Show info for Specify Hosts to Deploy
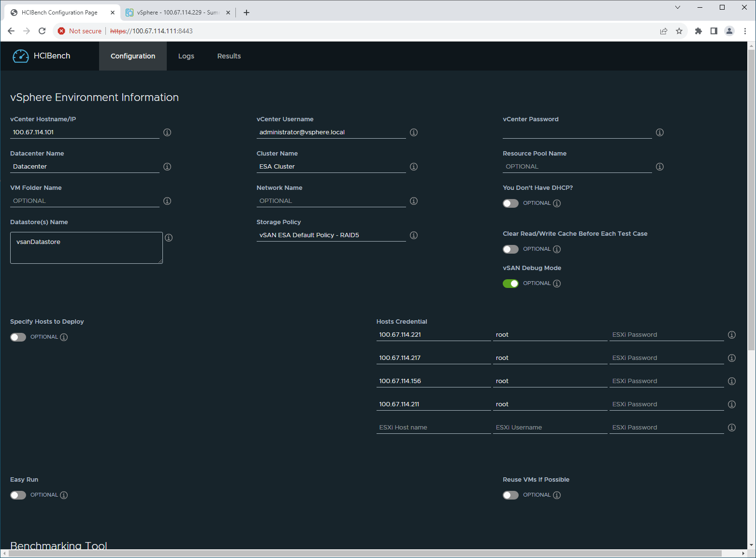The height and width of the screenshot is (558, 756). 64,337
